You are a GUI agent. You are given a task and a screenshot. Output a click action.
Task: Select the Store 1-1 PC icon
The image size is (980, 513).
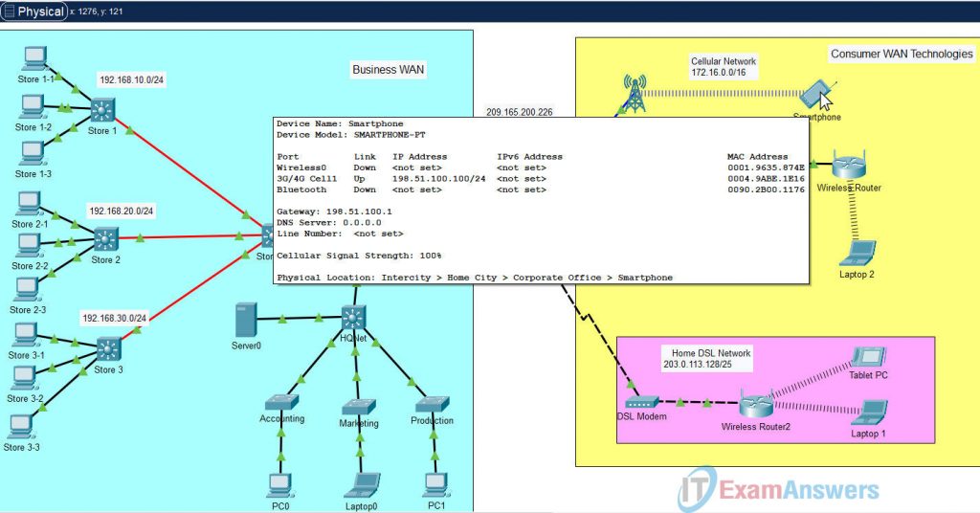pyautogui.click(x=34, y=58)
